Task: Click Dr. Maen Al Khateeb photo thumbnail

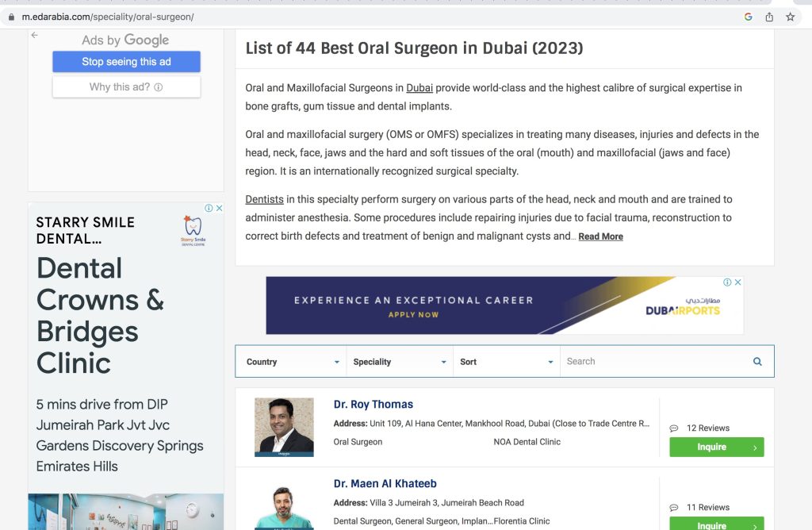Action: click(x=284, y=508)
